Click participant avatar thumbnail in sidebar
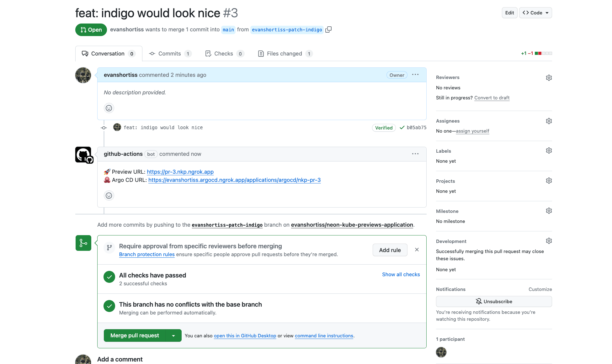The width and height of the screenshot is (612, 364). (x=441, y=352)
